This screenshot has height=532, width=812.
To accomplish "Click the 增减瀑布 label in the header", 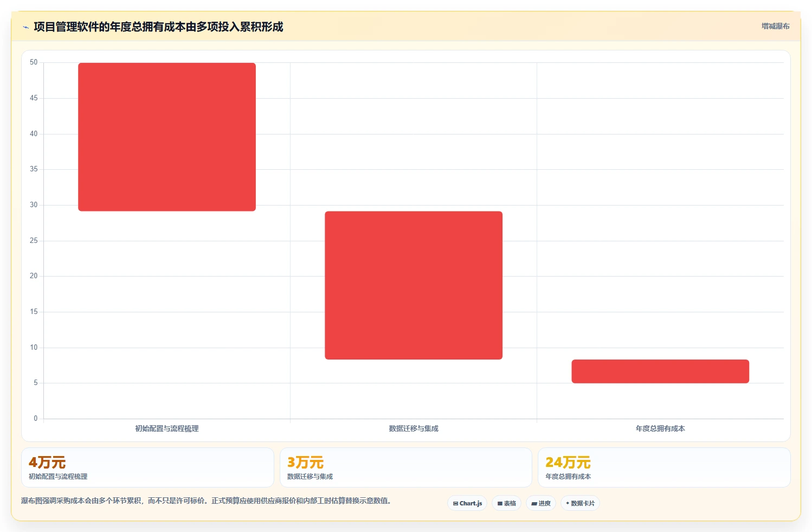I will tap(775, 26).
